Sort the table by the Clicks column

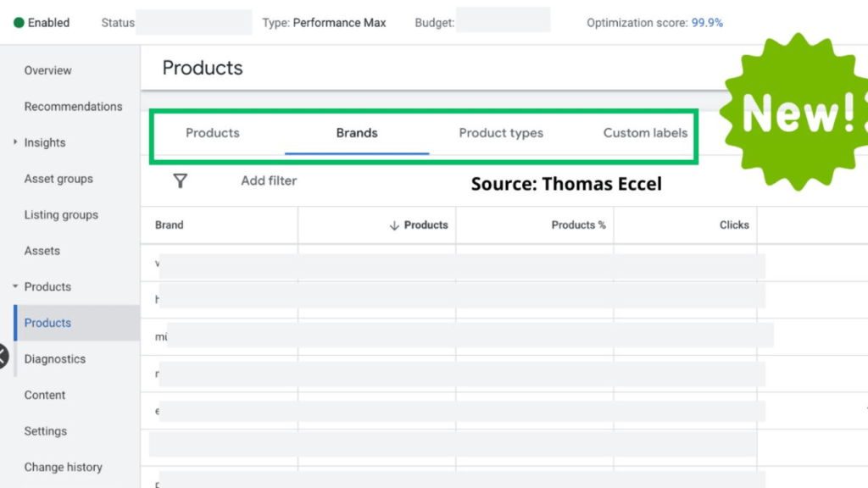tap(734, 225)
